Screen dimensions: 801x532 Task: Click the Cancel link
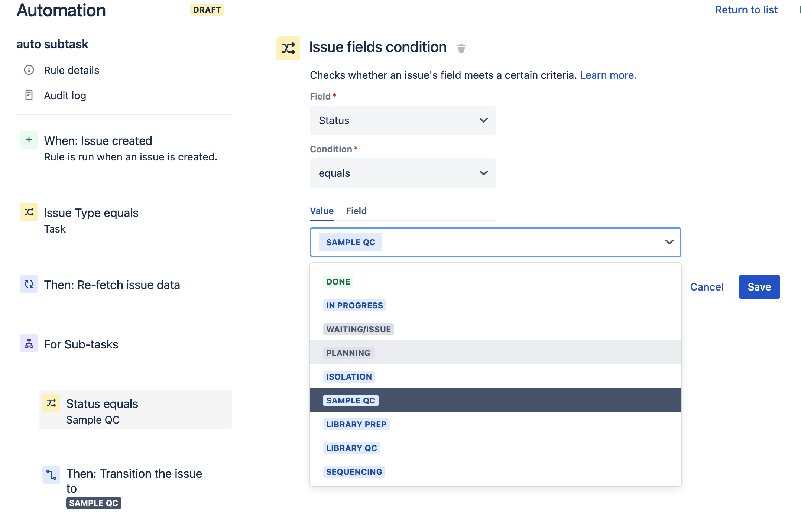click(707, 287)
